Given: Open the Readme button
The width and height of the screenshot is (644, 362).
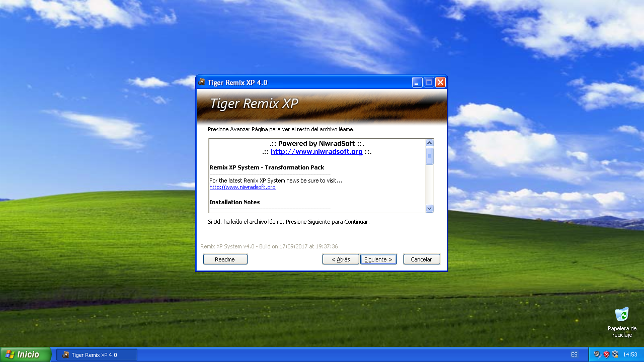Looking at the screenshot, I should pos(225,259).
